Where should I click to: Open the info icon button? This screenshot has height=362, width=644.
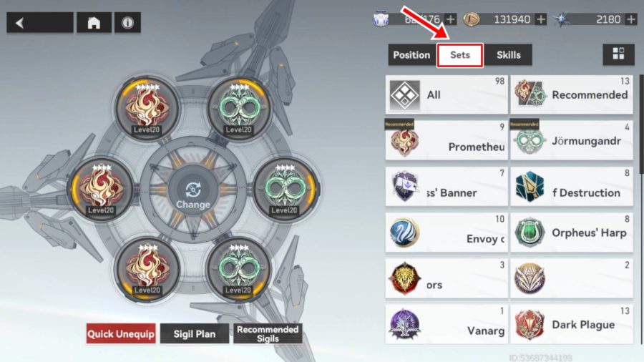127,23
